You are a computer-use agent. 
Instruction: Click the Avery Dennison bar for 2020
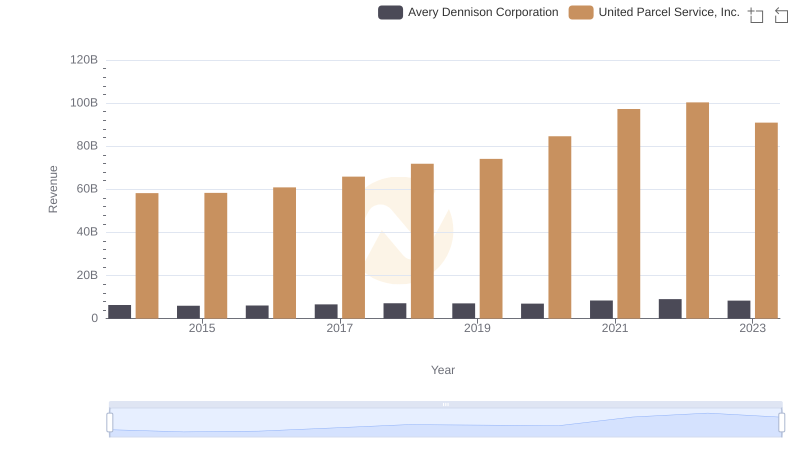tap(532, 311)
